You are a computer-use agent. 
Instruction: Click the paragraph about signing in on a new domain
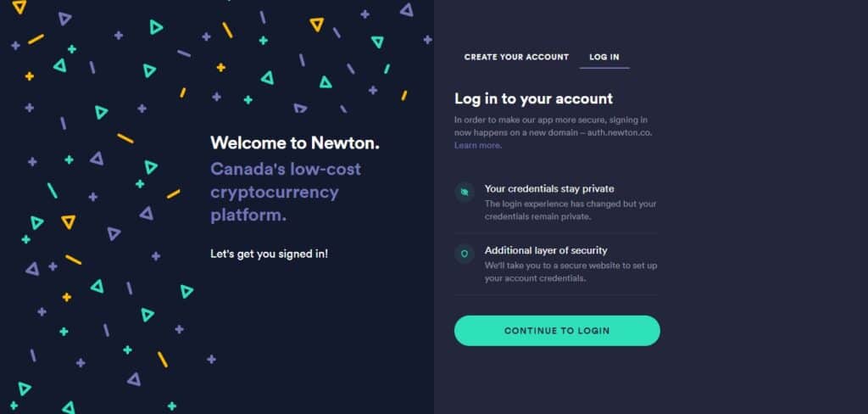pos(553,132)
